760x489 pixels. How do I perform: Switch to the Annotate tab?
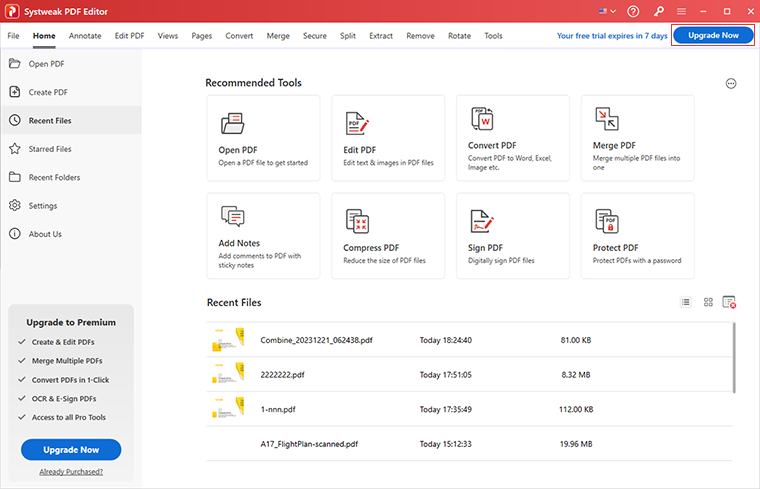click(85, 36)
